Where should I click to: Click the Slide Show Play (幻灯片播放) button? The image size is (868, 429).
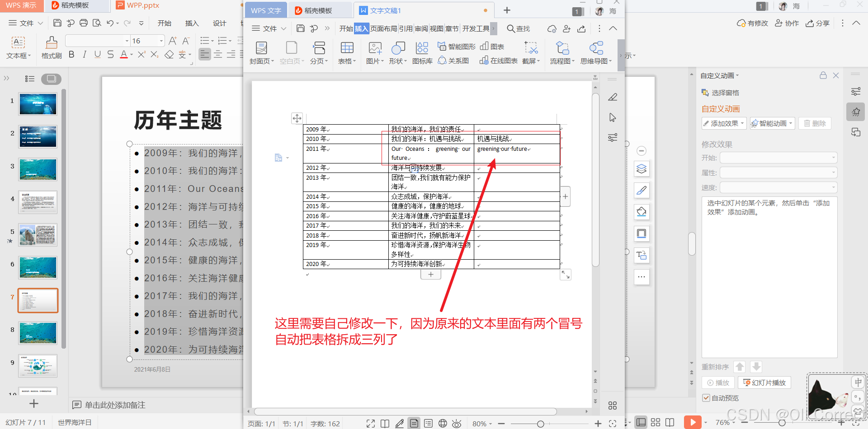pyautogui.click(x=764, y=382)
